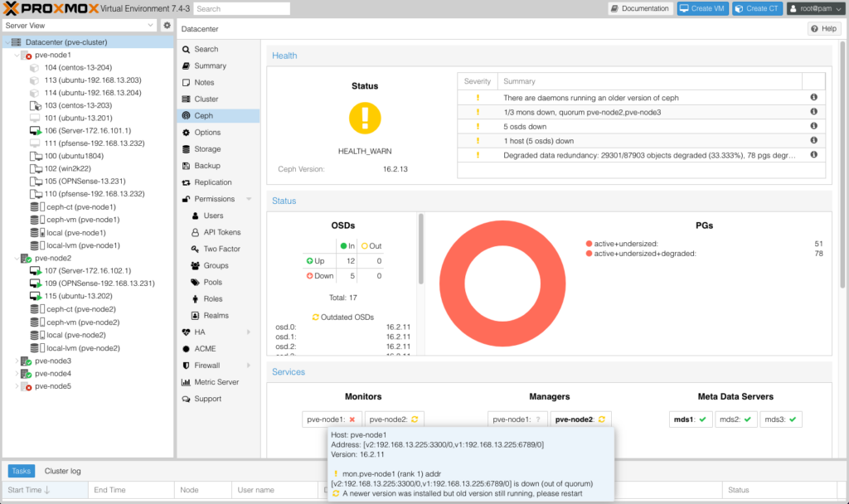Collapse the Permissions submenu arrow
This screenshot has width=849, height=504.
(249, 199)
